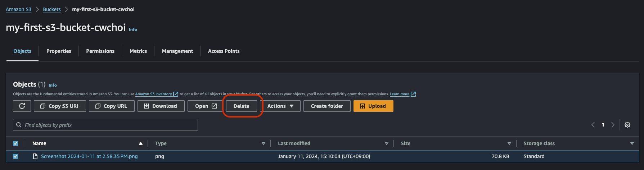Open the selected object in new tab

tap(206, 106)
